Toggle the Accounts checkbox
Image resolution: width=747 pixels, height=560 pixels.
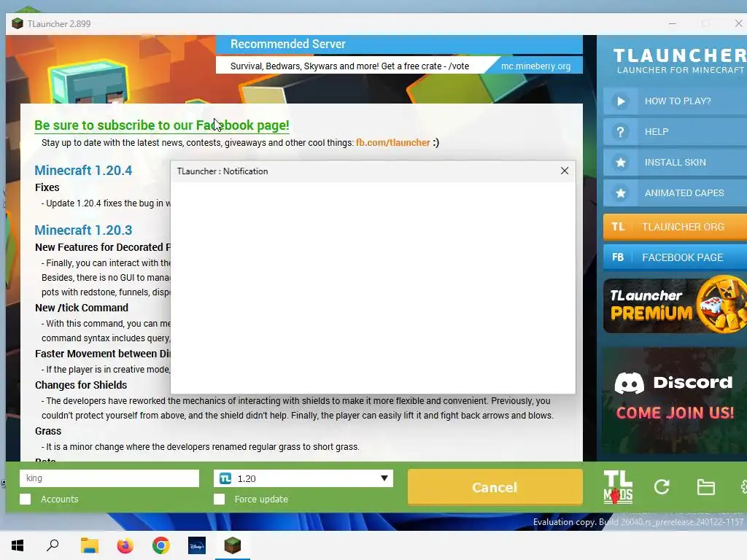click(26, 499)
